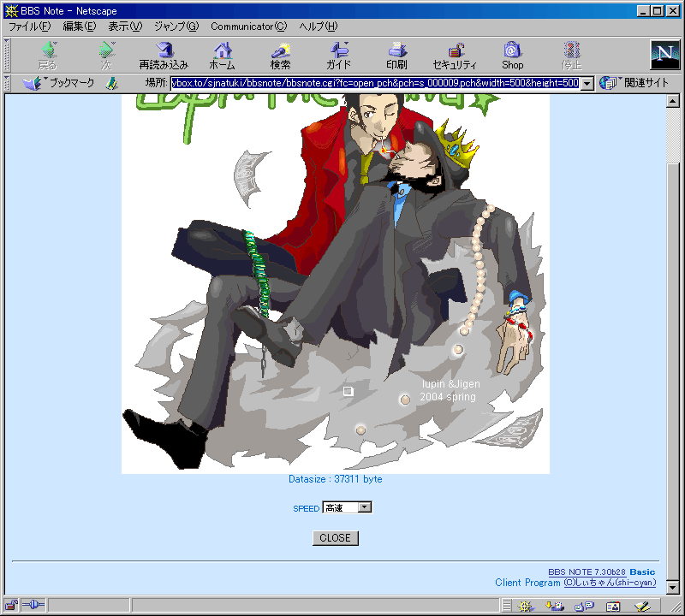The width and height of the screenshot is (685, 616).
Task: Open the 関連サイト related sites menu
Action: click(634, 82)
